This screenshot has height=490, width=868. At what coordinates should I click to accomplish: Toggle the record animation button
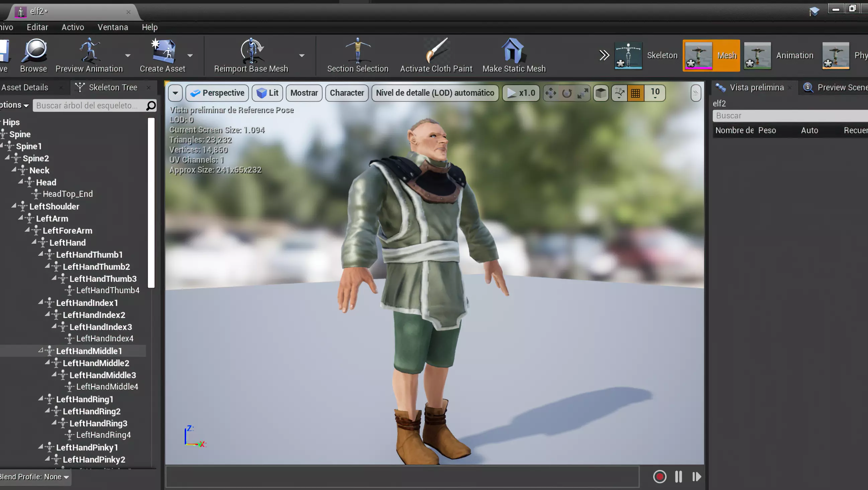click(x=660, y=477)
